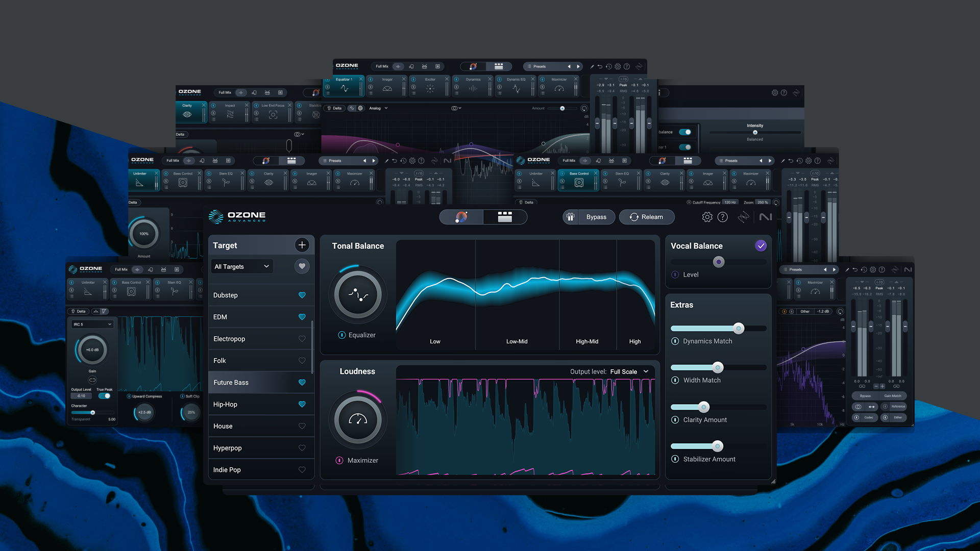Click the Width Match slider handle
This screenshot has width=980, height=551.
[x=718, y=367]
